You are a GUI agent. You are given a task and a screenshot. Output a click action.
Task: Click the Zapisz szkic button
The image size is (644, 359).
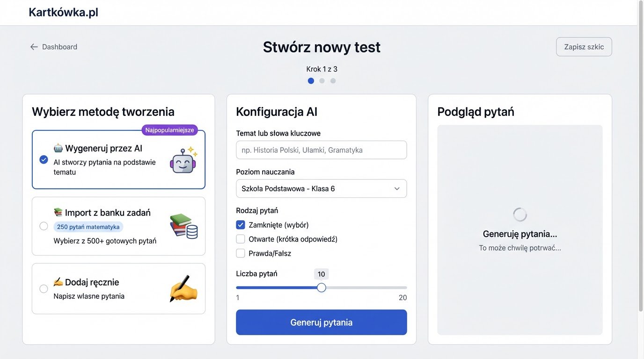tap(584, 46)
